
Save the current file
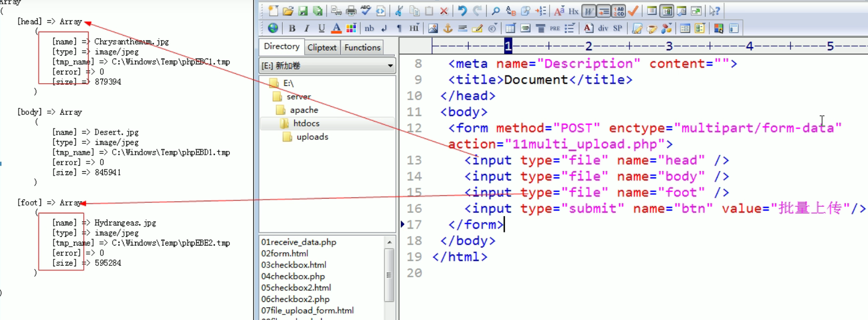tap(302, 11)
